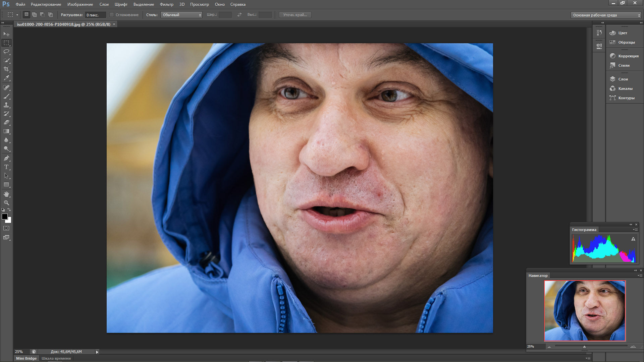The image size is (644, 362).
Task: Select the Horizontal Type tool
Action: (x=6, y=167)
